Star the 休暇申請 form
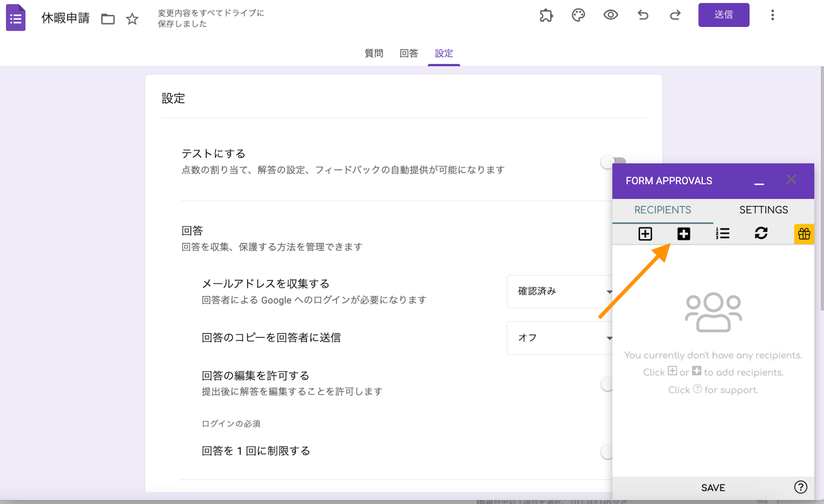Screen dimensions: 824x504 [132, 19]
